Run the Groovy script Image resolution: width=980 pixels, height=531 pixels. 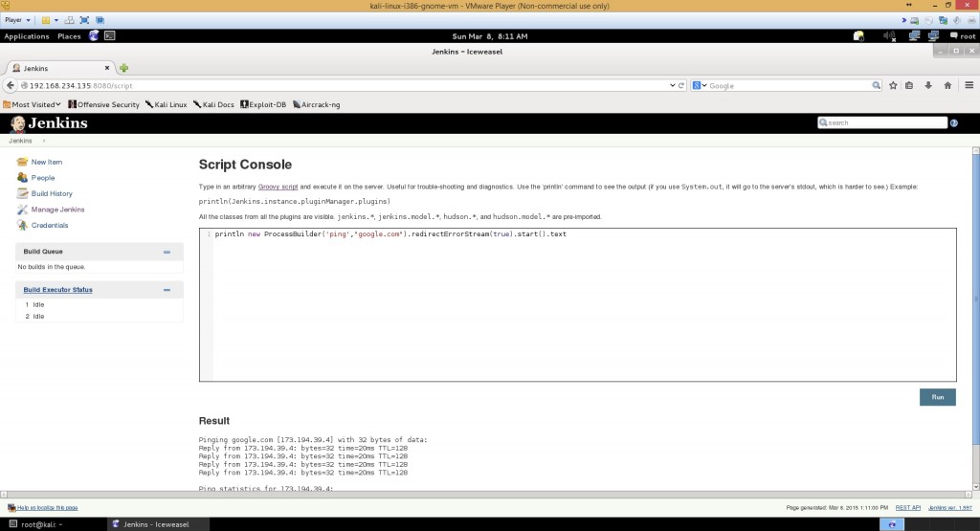(x=938, y=397)
